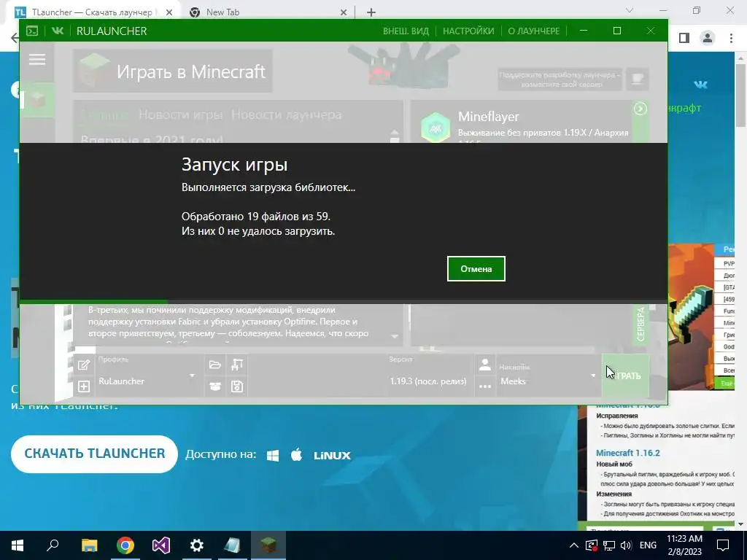The height and width of the screenshot is (560, 747).
Task: Open Visual Studio from the taskbar
Action: point(161,545)
